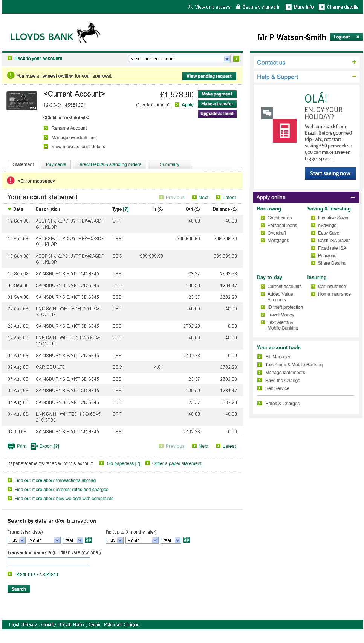Click the date column sort arrow
364x643 pixels.
(x=9, y=209)
